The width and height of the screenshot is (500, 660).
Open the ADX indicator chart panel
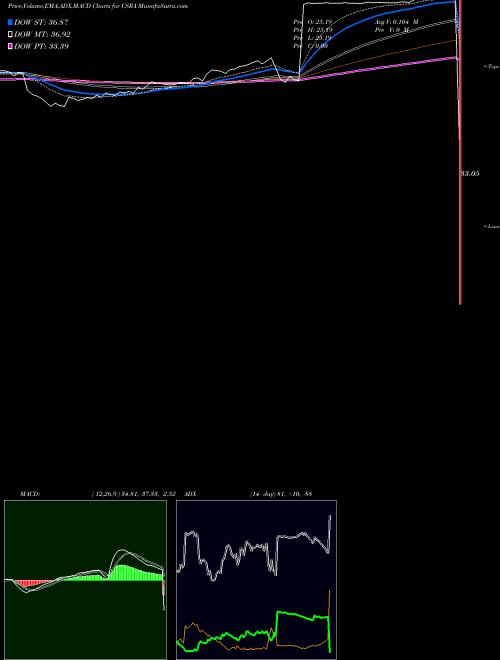[x=256, y=580]
